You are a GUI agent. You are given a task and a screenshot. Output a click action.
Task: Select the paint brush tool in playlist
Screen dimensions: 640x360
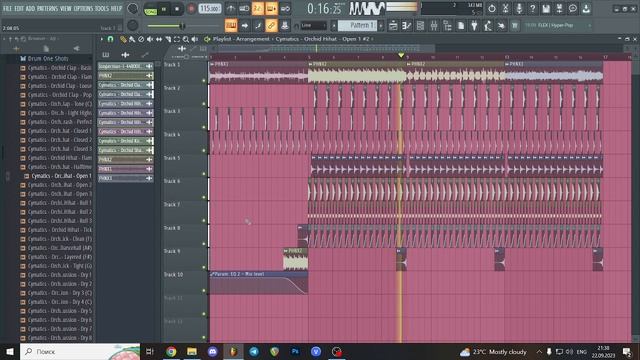132,39
